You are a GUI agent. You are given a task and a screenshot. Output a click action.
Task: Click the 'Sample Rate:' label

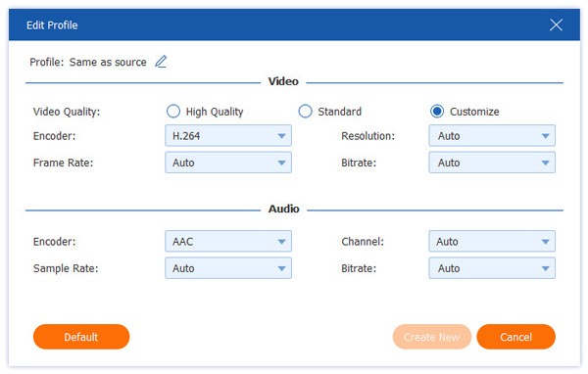click(66, 268)
